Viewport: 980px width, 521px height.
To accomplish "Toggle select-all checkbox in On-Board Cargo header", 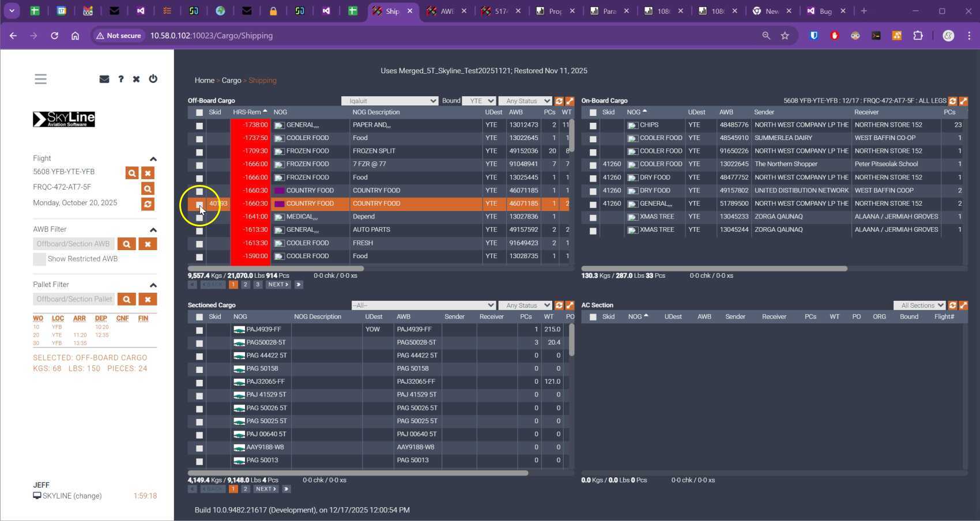I will tap(593, 112).
